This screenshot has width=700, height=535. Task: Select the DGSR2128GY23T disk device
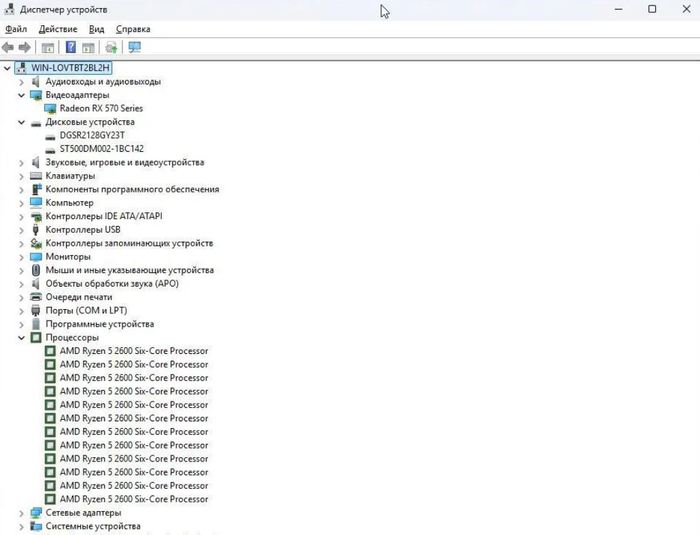92,135
